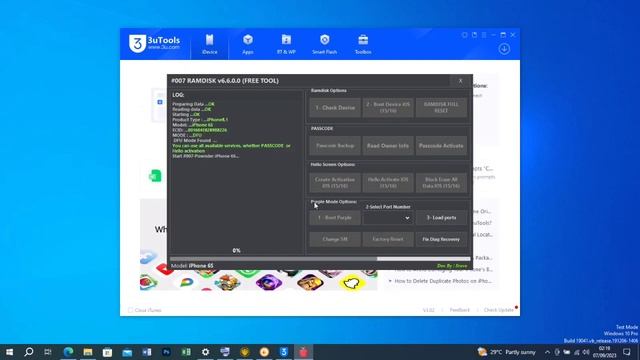This screenshot has height=360, width=640.
Task: Open File Explorer from taskbar
Action: click(x=88, y=352)
